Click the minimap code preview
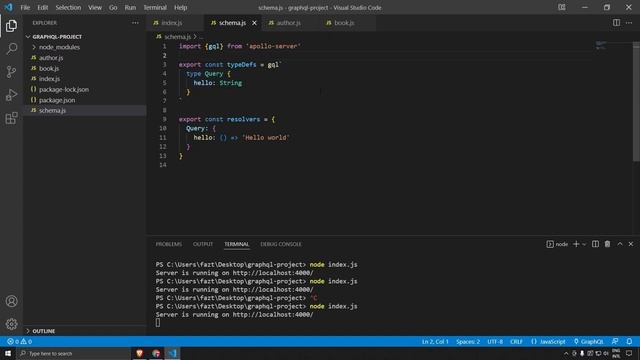640x360 pixels. [x=601, y=45]
